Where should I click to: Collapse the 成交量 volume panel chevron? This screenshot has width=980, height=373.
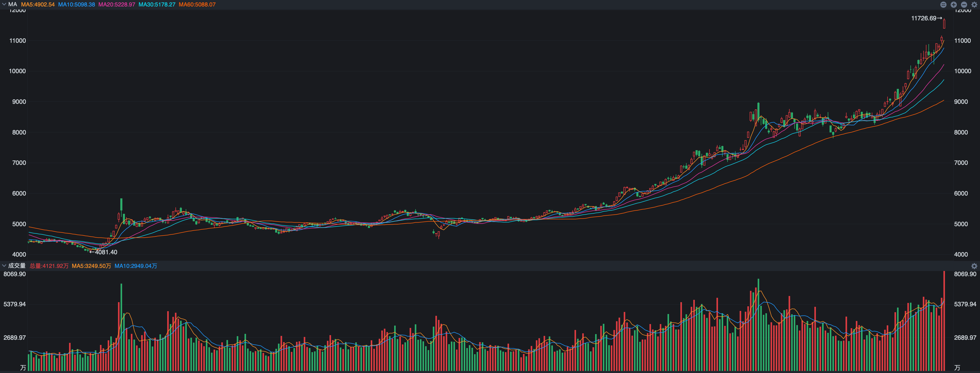click(4, 266)
